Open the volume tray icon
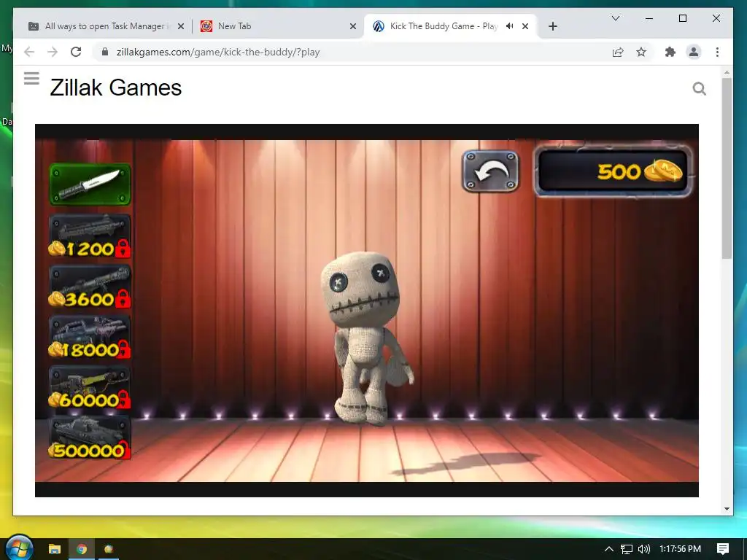The width and height of the screenshot is (747, 560). [643, 548]
